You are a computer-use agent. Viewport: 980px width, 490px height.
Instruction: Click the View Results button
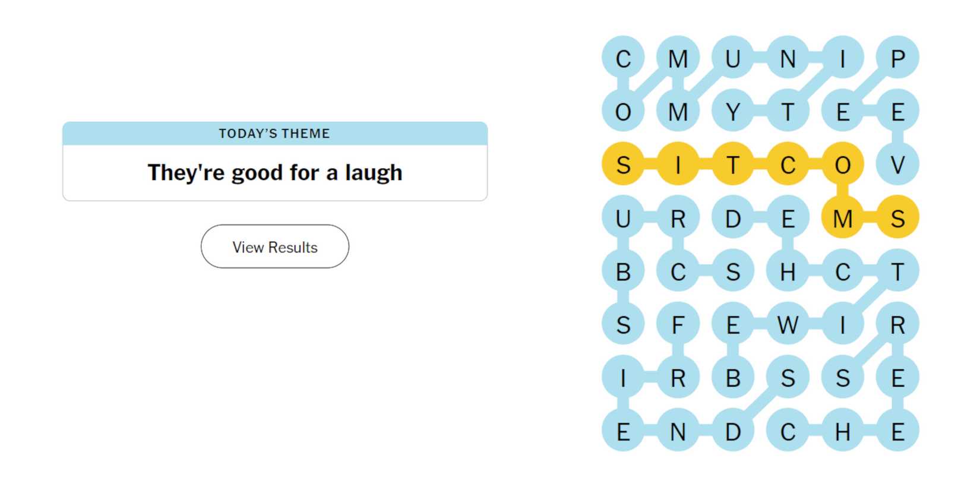pyautogui.click(x=274, y=246)
